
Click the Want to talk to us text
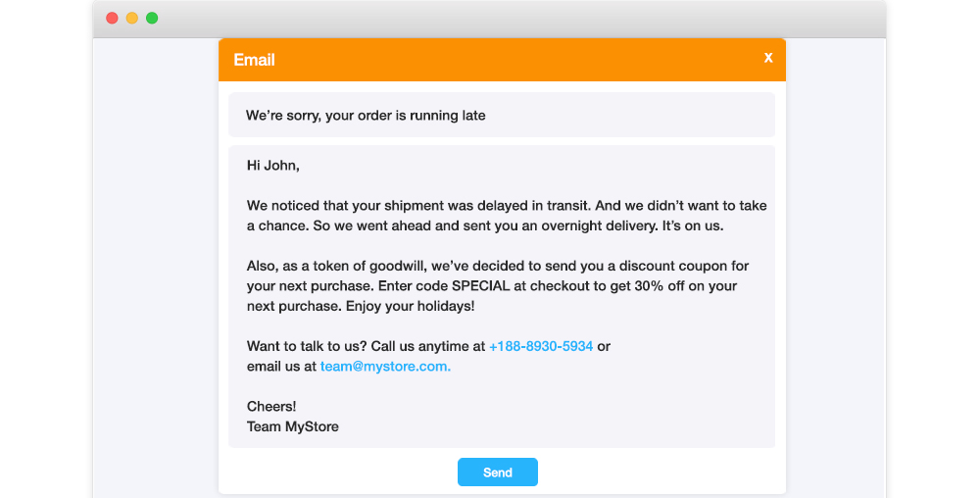[306, 346]
